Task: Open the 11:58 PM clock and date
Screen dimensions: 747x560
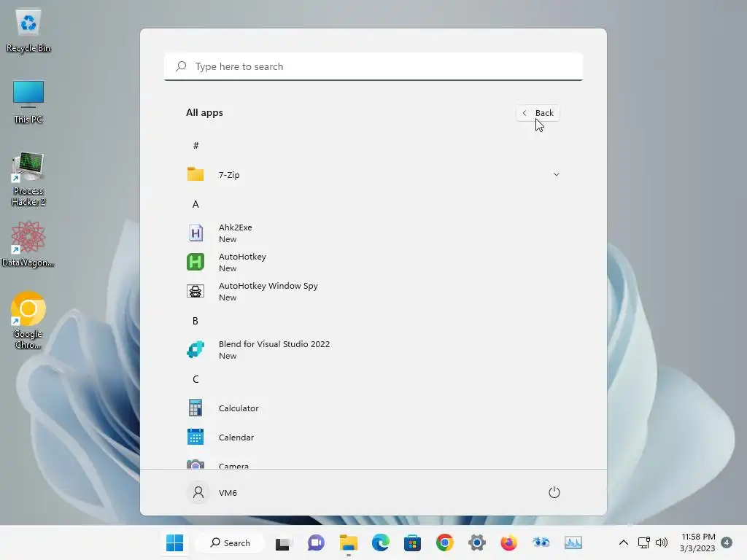Action: 698,542
